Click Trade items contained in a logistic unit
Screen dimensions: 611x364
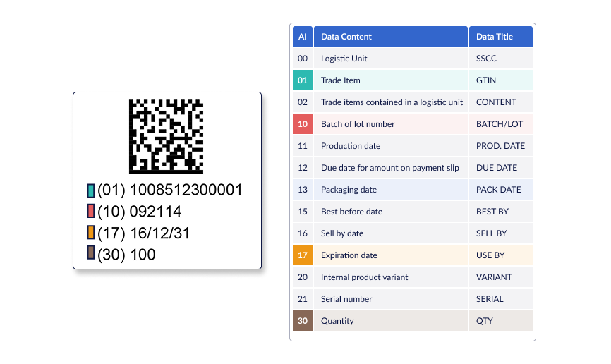pyautogui.click(x=391, y=102)
